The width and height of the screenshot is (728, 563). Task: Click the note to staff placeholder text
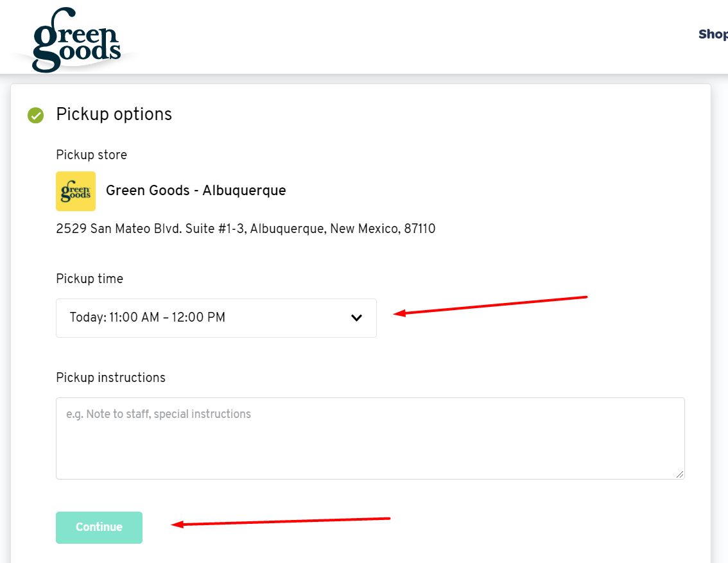pos(160,413)
